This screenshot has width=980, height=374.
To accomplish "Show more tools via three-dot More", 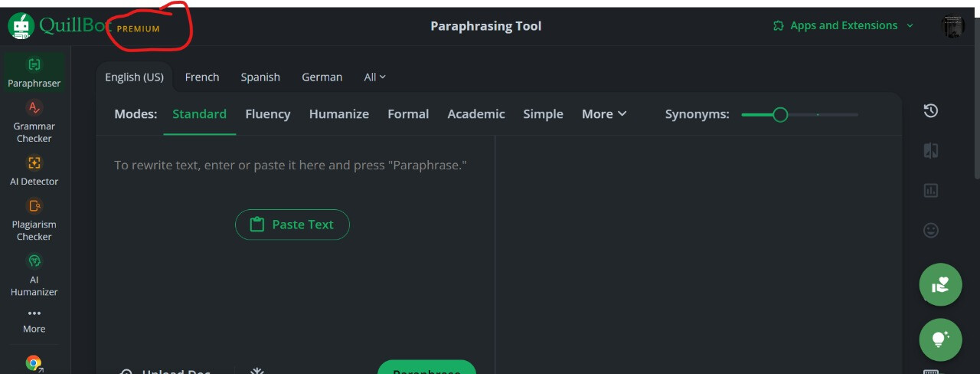I will click(34, 320).
